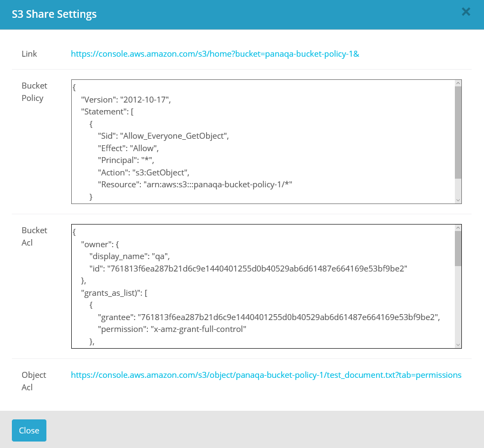Click the scroll-up arrow of Bucket Acl box
The width and height of the screenshot is (484, 448).
(x=458, y=228)
